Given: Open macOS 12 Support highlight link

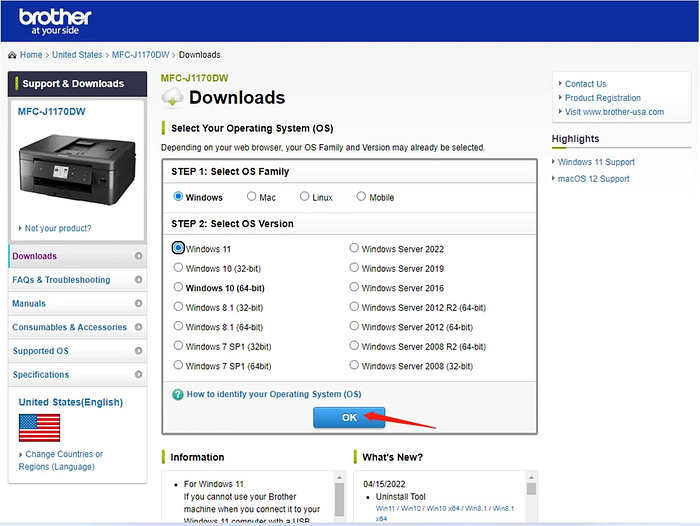Looking at the screenshot, I should coord(593,179).
